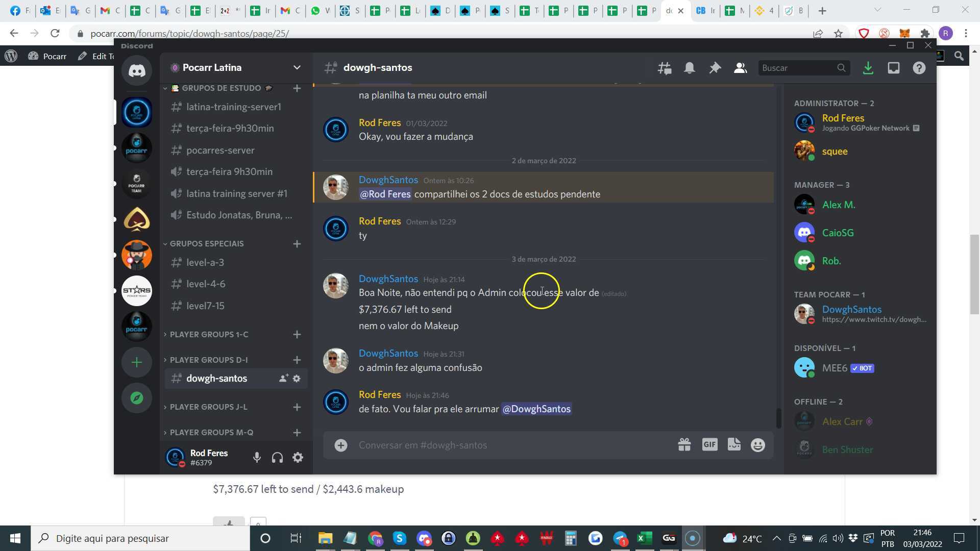Screen dimensions: 980x551
Task: Open Discord help question mark icon
Action: point(919,68)
